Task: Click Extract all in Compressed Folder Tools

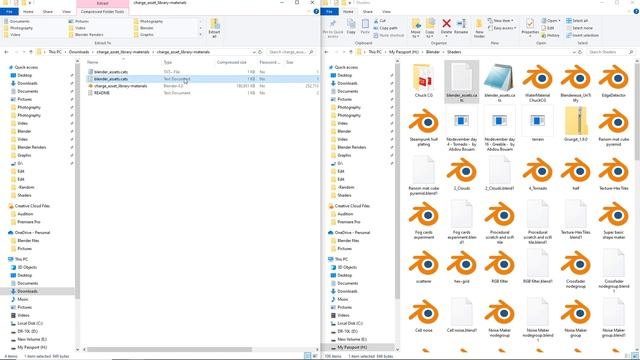Action: coord(214,28)
